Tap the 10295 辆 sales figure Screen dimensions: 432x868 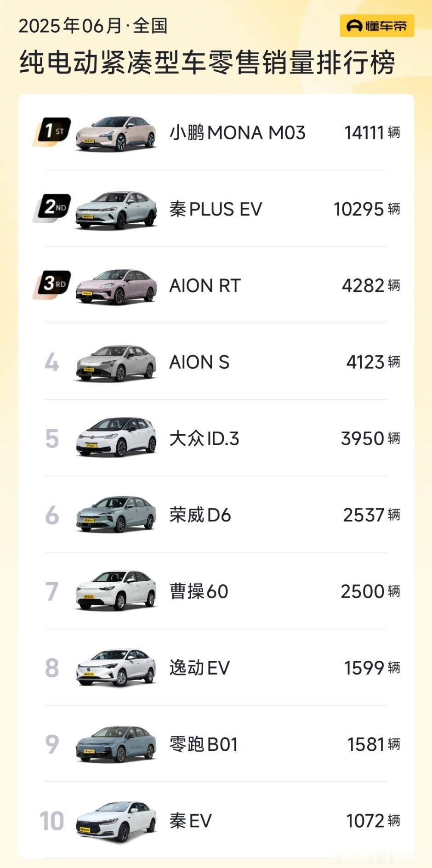point(367,209)
